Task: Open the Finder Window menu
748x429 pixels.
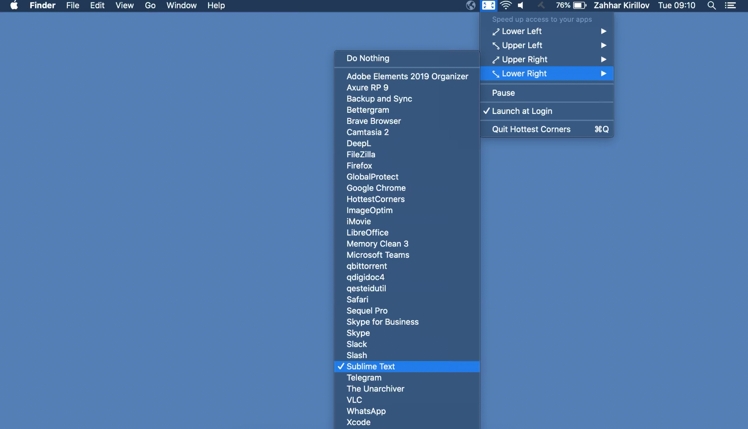Action: pyautogui.click(x=181, y=6)
